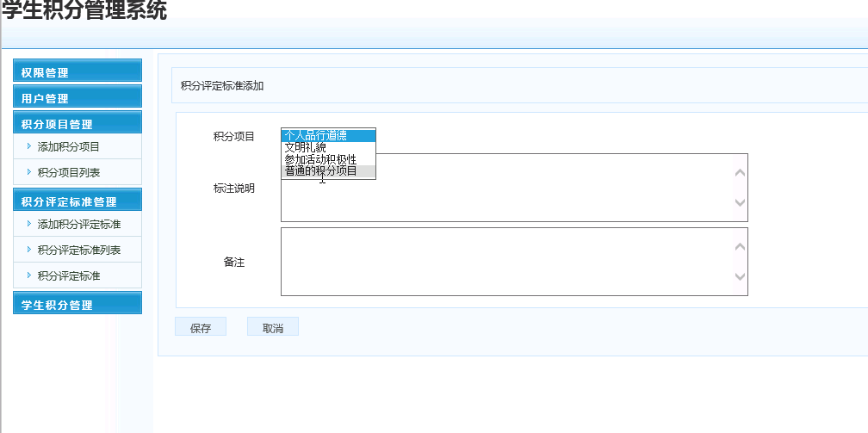Collapse the 积分项目管理 section header
The height and width of the screenshot is (433, 868).
(77, 122)
